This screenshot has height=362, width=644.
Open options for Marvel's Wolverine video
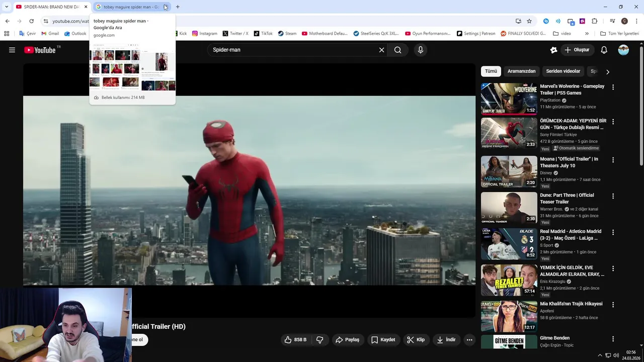pos(613,87)
